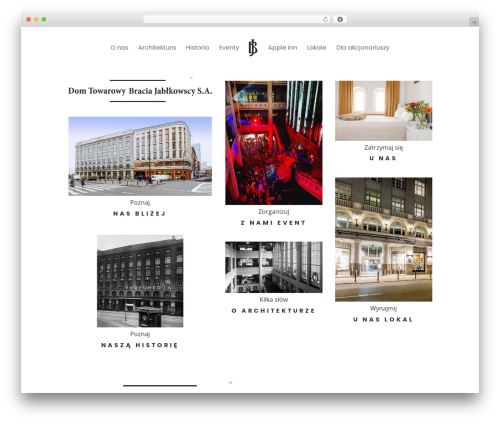
Task: Click the U NAS LOKAL link
Action: pyautogui.click(x=383, y=319)
